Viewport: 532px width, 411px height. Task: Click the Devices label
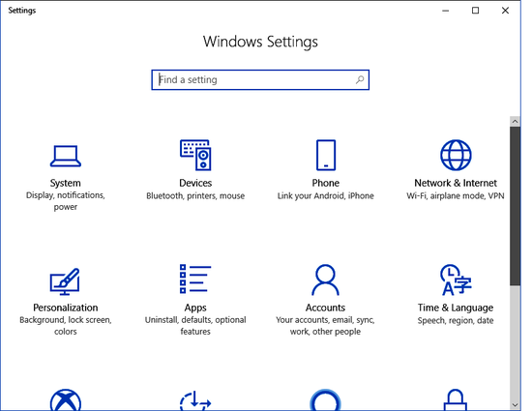click(195, 183)
